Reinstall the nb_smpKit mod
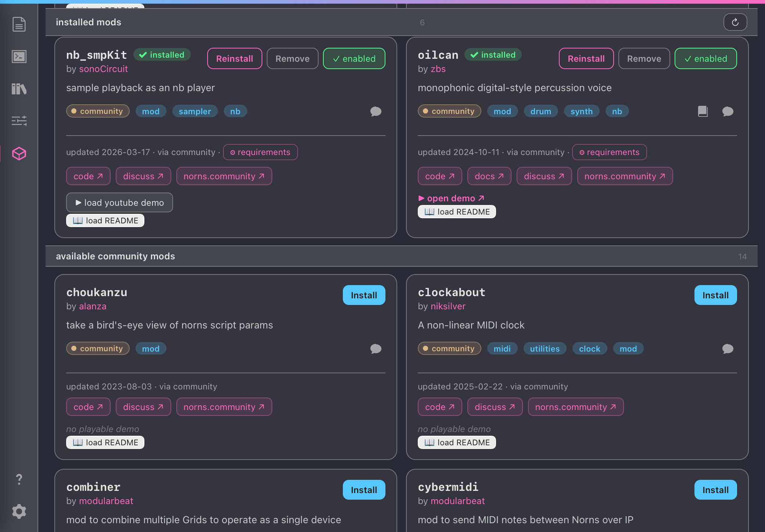Viewport: 765px width, 532px height. [x=235, y=58]
